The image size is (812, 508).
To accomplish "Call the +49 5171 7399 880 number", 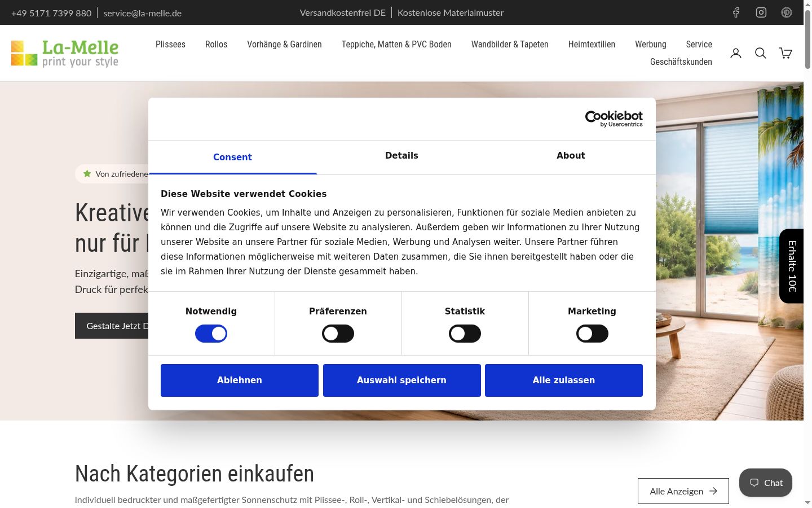I will pyautogui.click(x=51, y=13).
